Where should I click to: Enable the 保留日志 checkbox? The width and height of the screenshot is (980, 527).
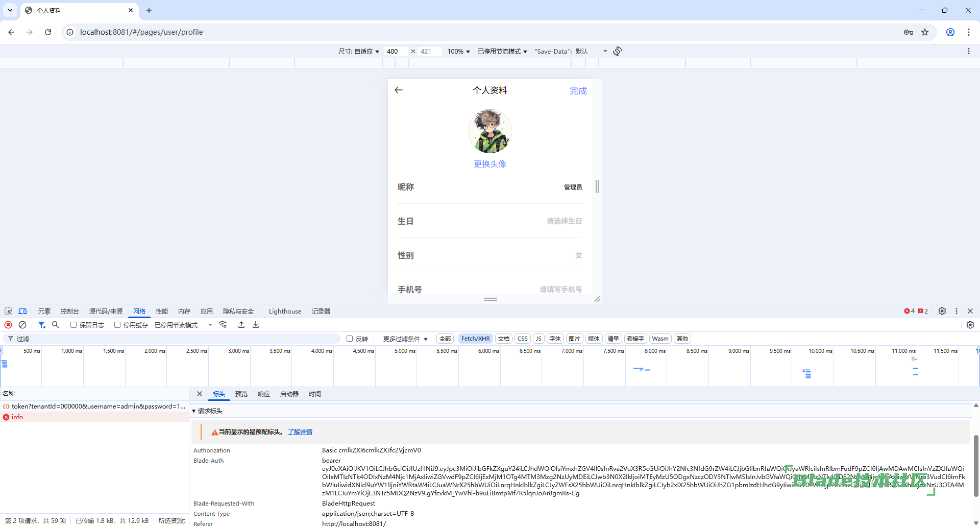[73, 325]
